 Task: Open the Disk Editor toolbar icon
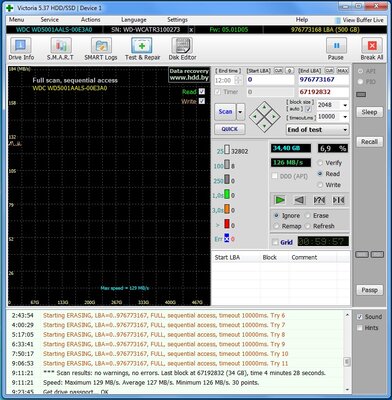pyautogui.click(x=182, y=49)
